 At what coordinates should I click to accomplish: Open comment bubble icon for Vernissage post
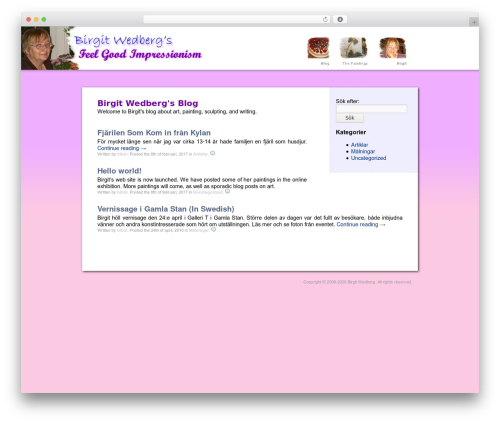(214, 230)
